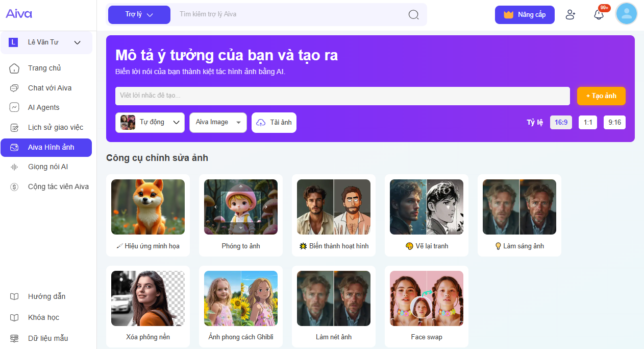This screenshot has height=349, width=644.
Task: Open the Aiva Image model dropdown
Action: coord(218,123)
